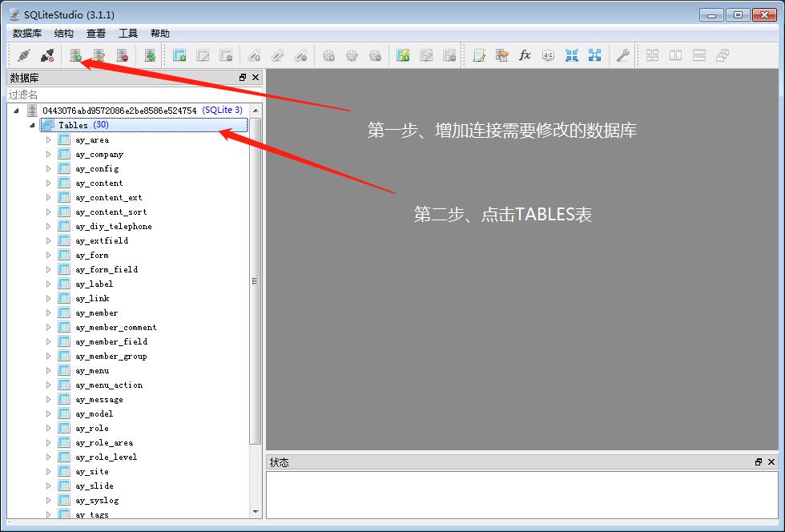Edit the database toolbar icon

click(99, 55)
